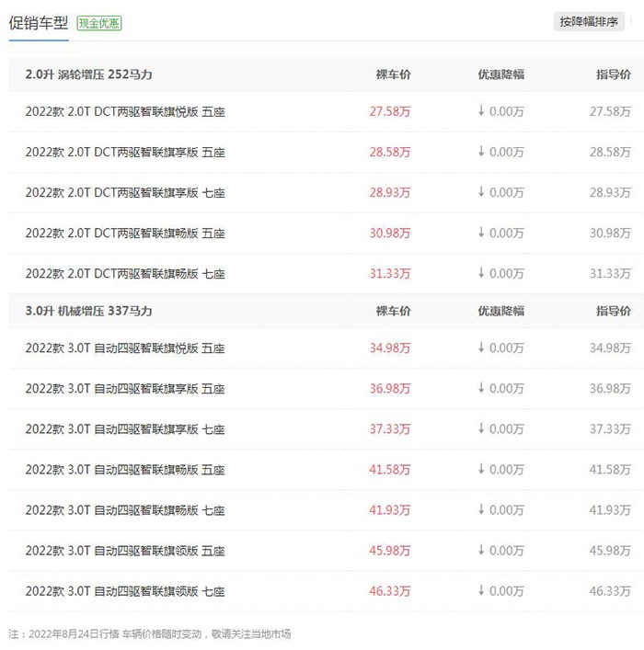Click down arrow in 28.58万 row discount
This screenshot has width=644, height=650.
coord(481,151)
